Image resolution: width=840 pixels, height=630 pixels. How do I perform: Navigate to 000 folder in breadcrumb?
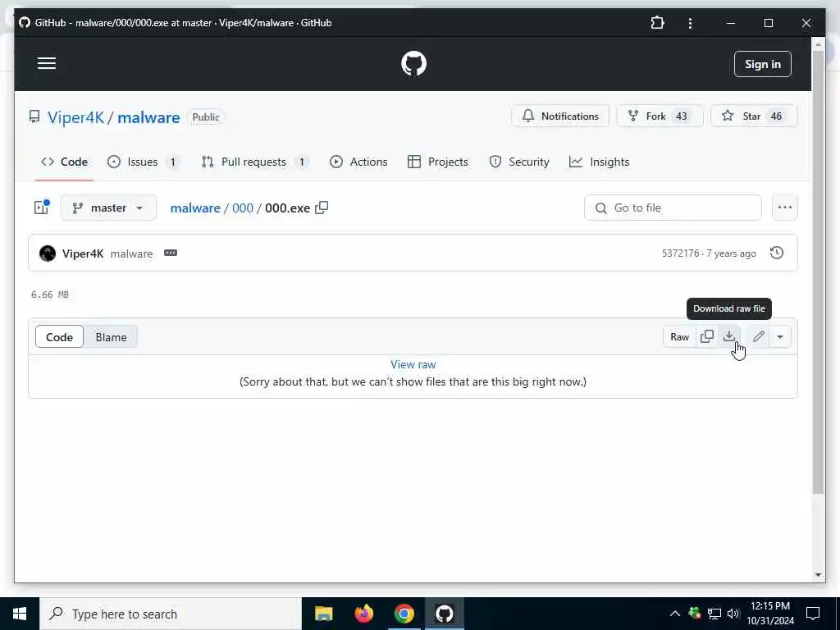pyautogui.click(x=243, y=208)
